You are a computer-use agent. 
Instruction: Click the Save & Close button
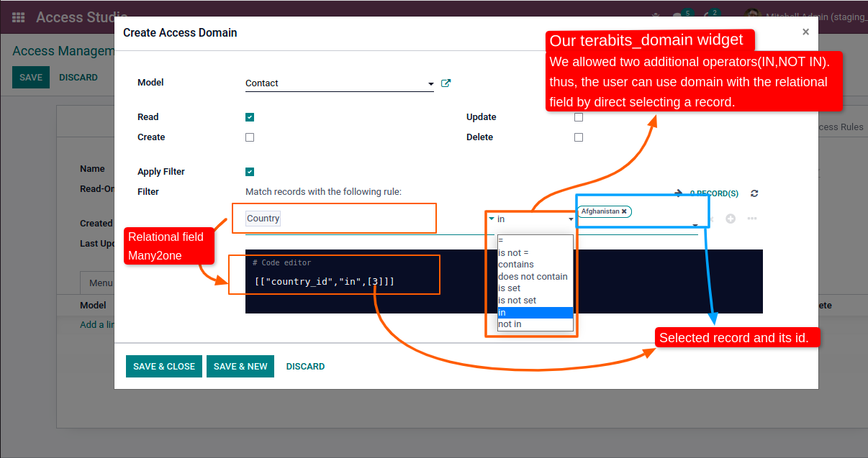click(164, 367)
